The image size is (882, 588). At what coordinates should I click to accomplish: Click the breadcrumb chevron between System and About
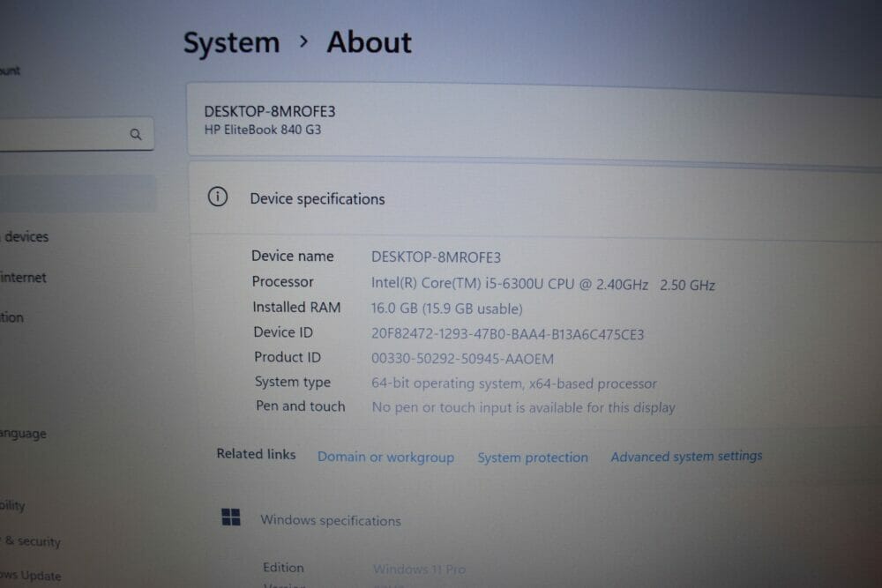tap(303, 41)
